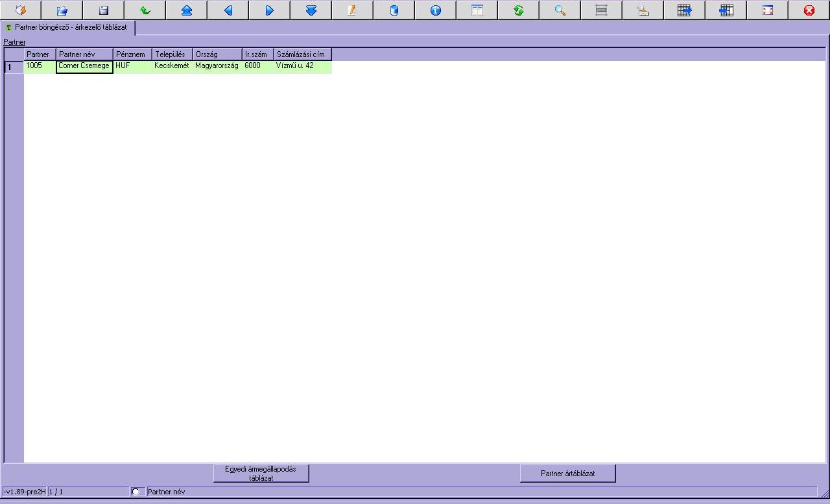
Task: Open the folder icon in toolbar
Action: point(62,10)
